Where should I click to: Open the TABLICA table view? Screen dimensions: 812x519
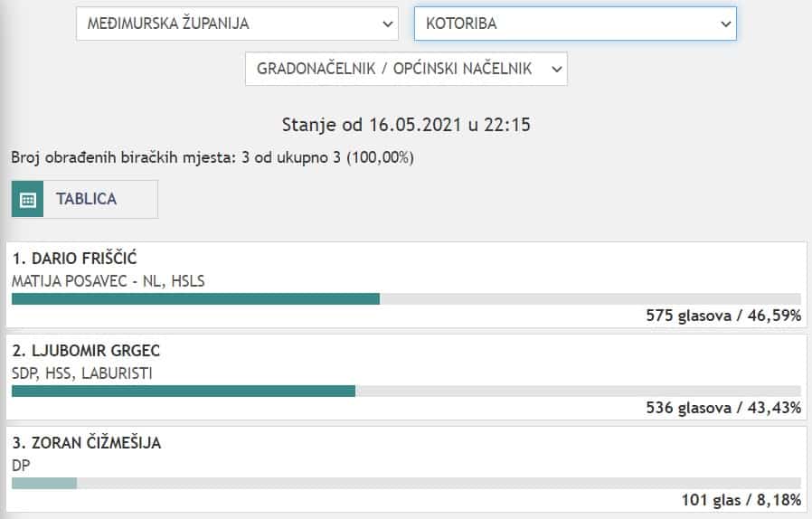(x=86, y=199)
